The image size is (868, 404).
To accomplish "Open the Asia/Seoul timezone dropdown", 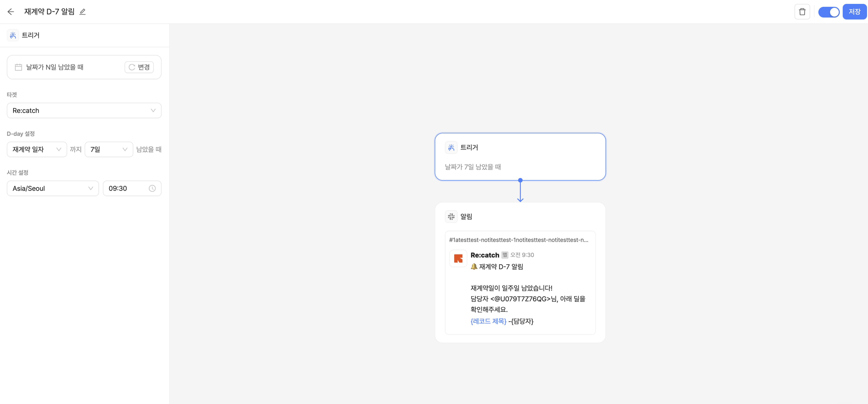I will [53, 189].
